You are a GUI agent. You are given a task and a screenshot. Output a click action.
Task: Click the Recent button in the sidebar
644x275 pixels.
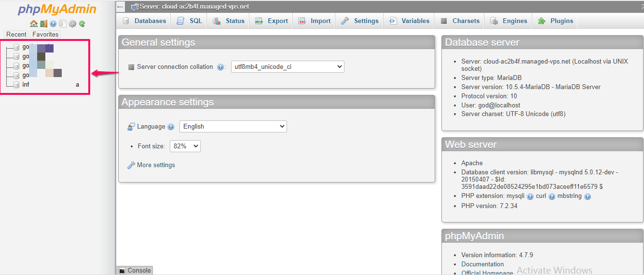[x=16, y=34]
